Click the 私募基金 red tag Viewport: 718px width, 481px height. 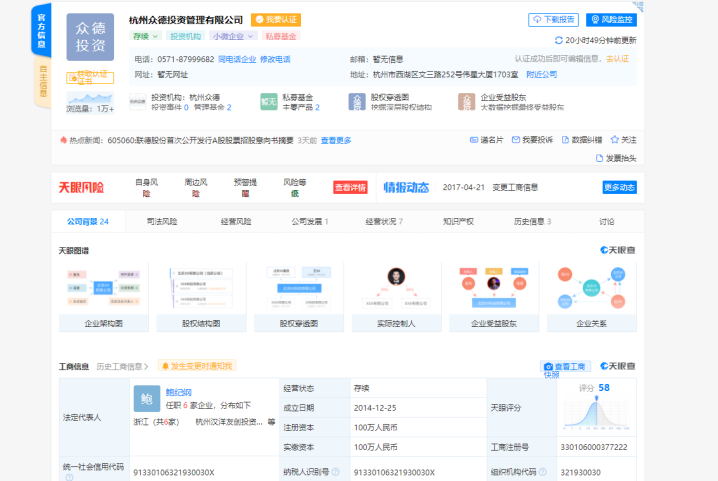click(281, 36)
